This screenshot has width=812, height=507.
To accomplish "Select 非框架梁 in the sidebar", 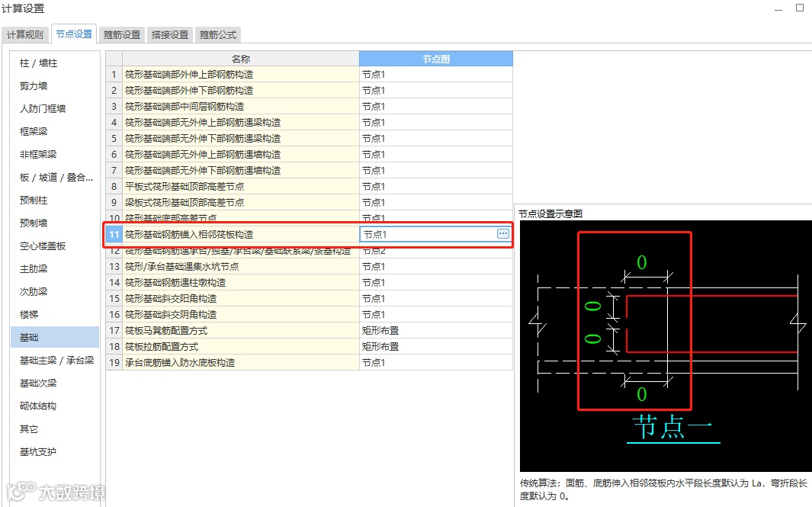I will (38, 154).
